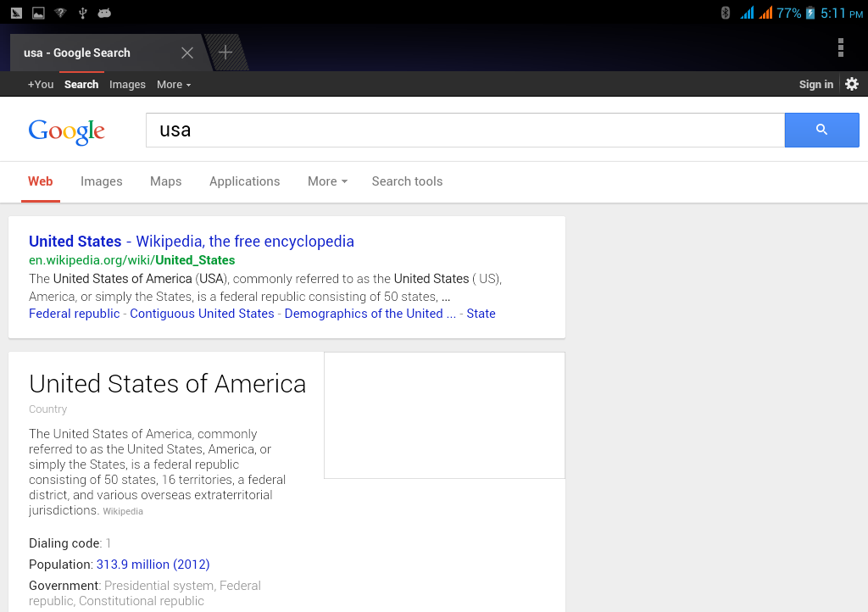Expand the More dropdown in top black bar
Image resolution: width=868 pixels, height=612 pixels.
(x=174, y=85)
